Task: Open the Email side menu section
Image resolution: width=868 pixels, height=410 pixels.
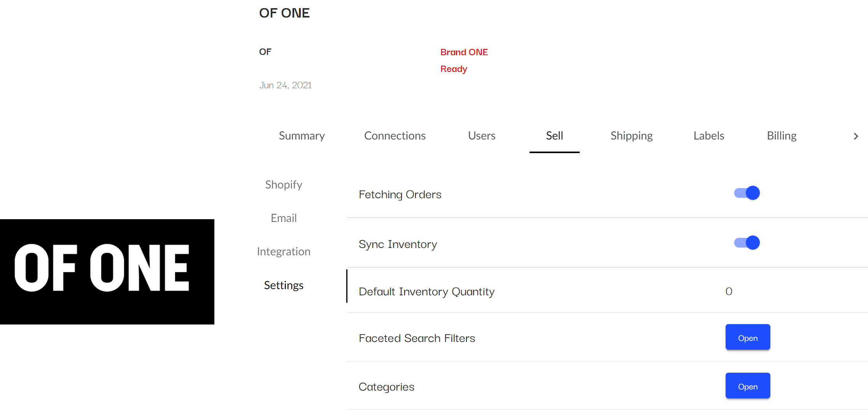Action: click(284, 218)
